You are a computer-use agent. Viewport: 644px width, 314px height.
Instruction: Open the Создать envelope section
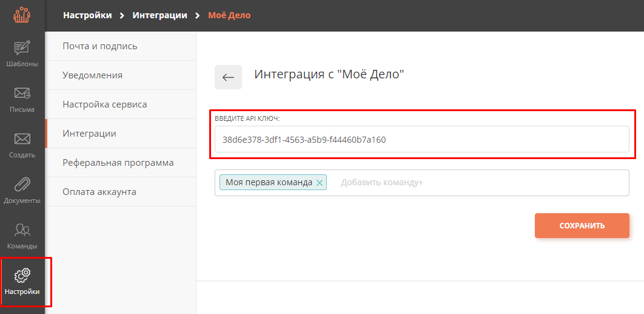click(x=22, y=145)
